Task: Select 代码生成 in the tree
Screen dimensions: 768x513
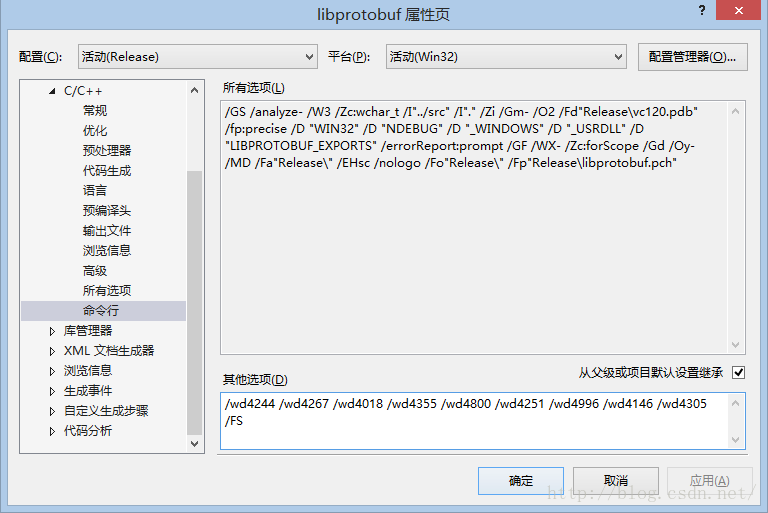Action: click(107, 171)
